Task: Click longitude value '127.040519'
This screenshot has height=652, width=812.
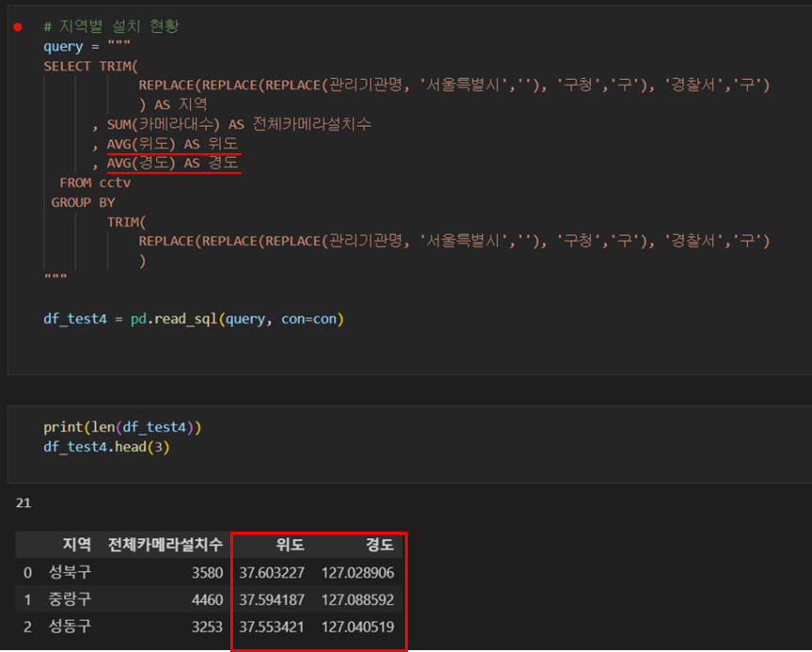Action: (358, 628)
